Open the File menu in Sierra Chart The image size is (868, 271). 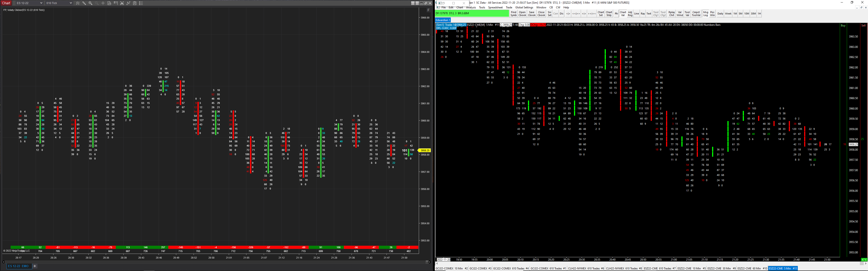[443, 7]
